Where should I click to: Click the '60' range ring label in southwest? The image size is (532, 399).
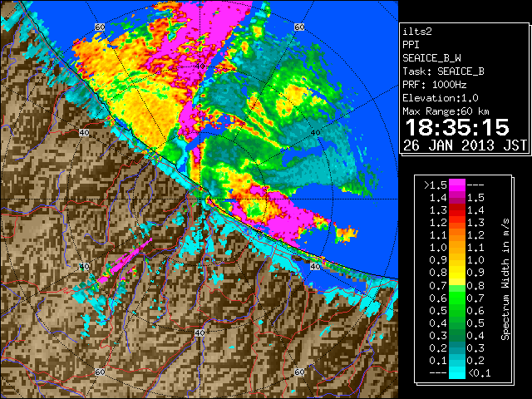click(100, 372)
